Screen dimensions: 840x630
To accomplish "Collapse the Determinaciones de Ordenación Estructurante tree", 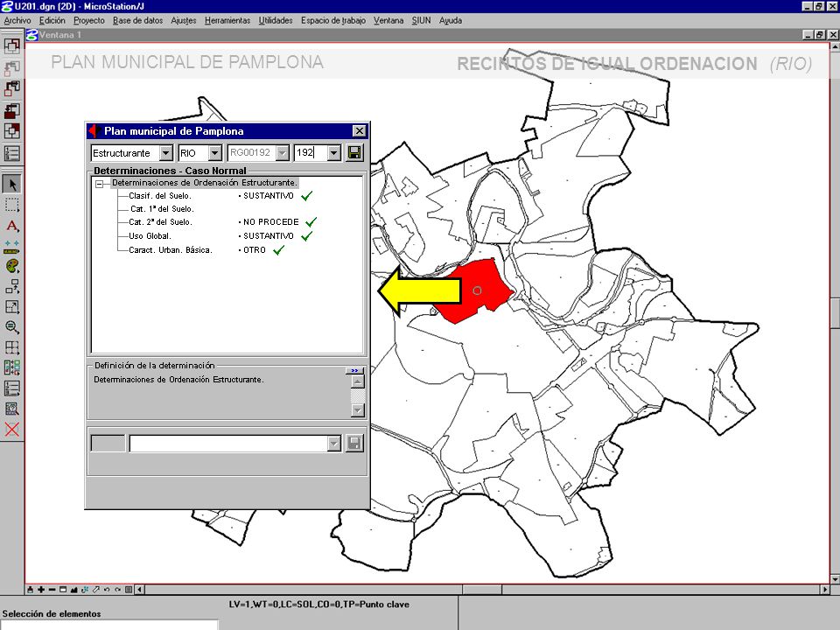I will (99, 184).
